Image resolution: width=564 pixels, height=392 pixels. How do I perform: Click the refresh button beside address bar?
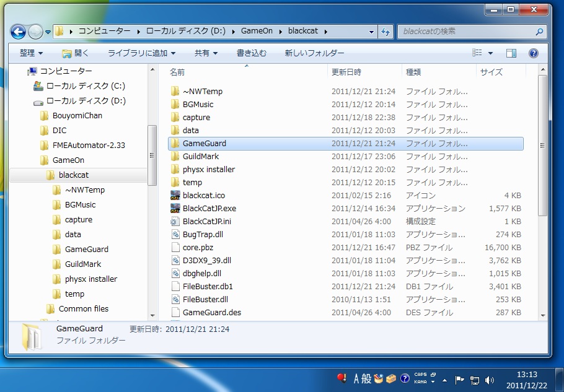(386, 32)
